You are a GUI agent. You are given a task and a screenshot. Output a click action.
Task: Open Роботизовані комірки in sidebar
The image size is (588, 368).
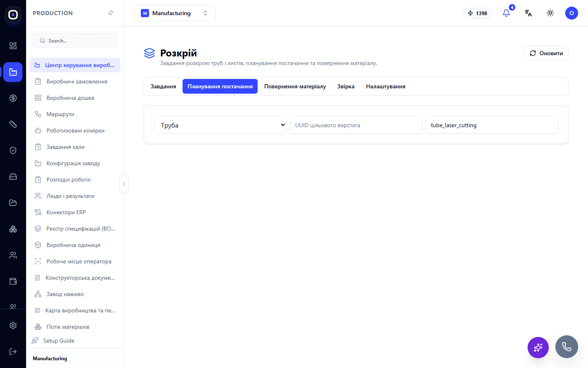click(75, 130)
